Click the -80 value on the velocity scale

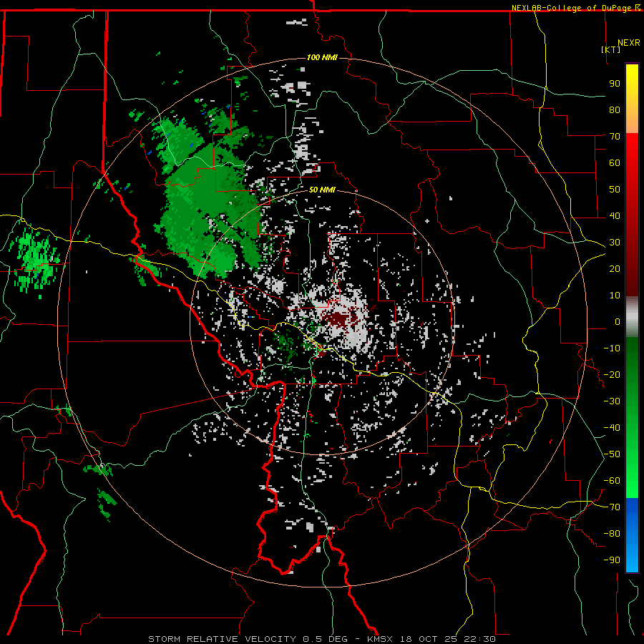612,534
